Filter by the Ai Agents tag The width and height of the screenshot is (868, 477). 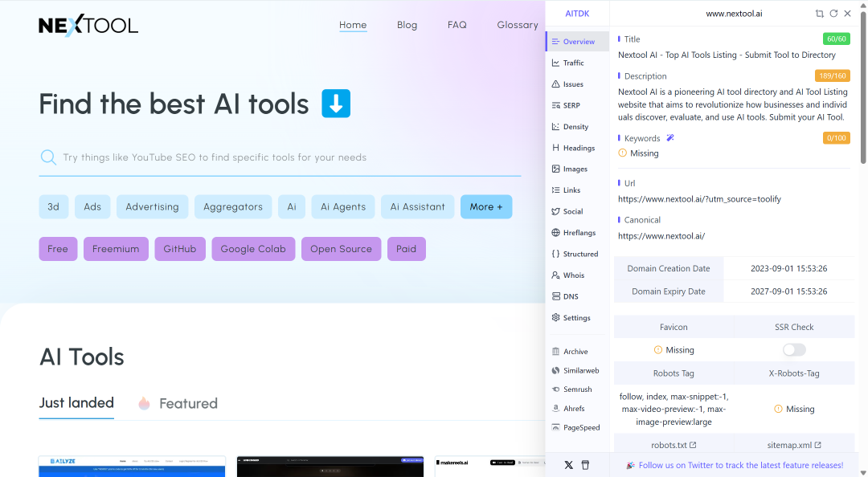tap(343, 206)
